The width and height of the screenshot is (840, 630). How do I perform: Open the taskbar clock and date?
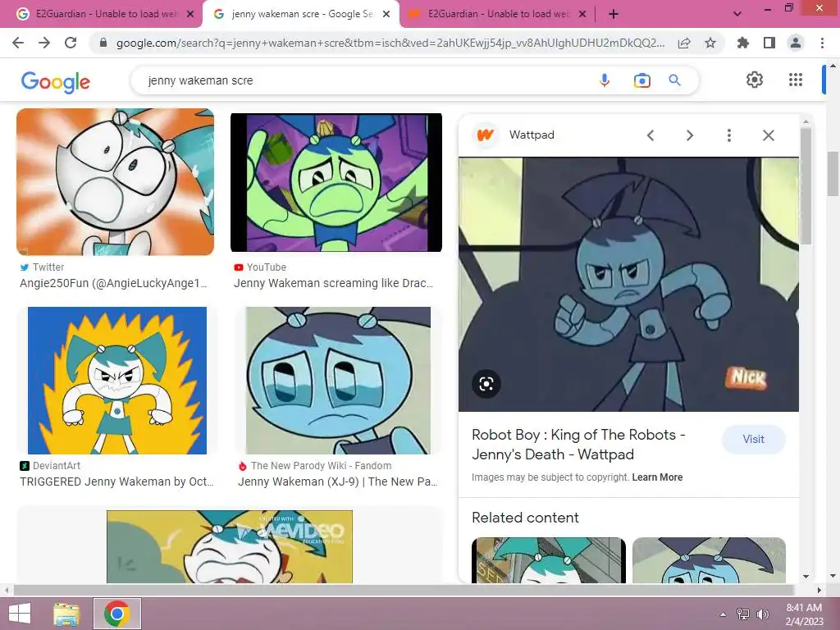pyautogui.click(x=804, y=614)
